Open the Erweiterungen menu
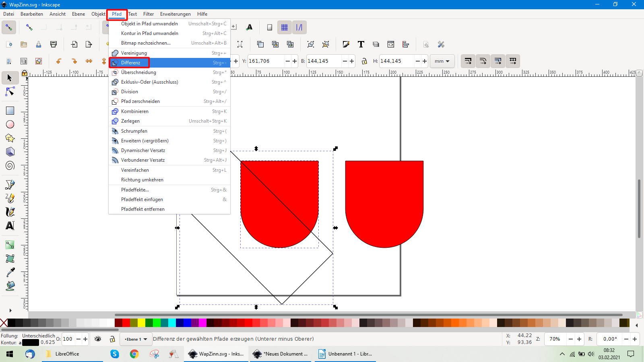Image resolution: width=644 pixels, height=362 pixels. (175, 14)
